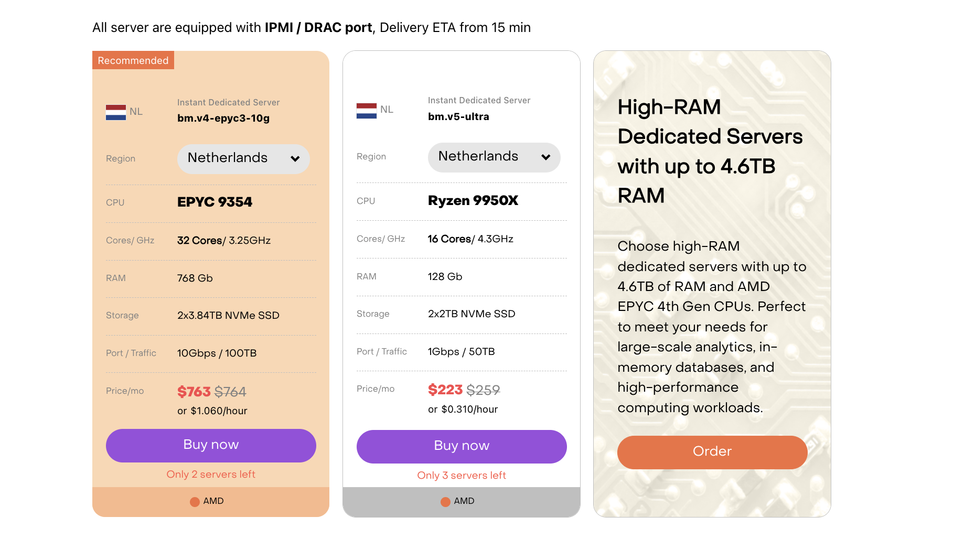Click Netherlands flag on Ryzen server card

[x=367, y=111]
